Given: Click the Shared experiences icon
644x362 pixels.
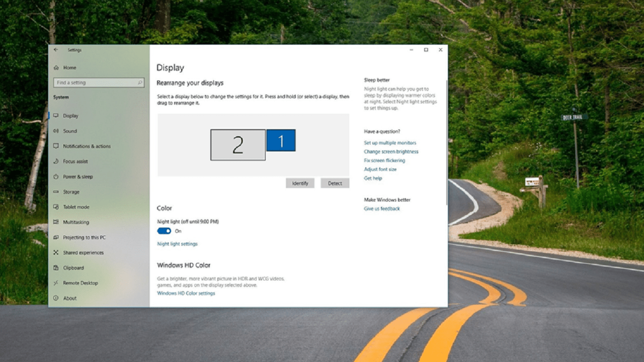Looking at the screenshot, I should [56, 252].
